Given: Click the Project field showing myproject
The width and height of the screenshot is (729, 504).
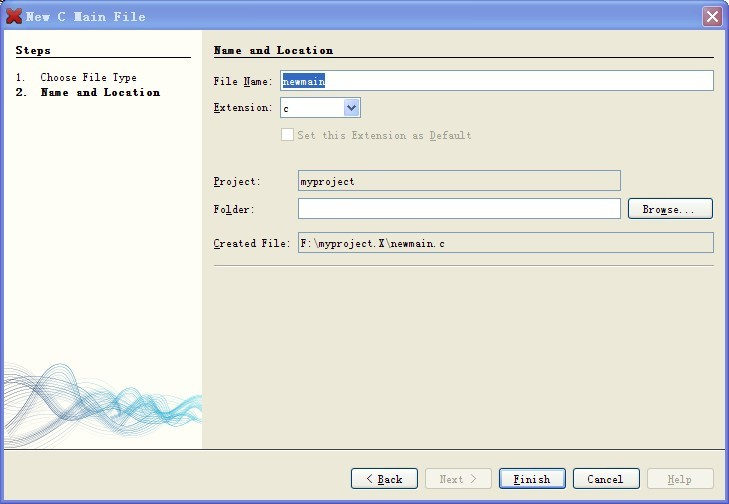Looking at the screenshot, I should point(459,181).
